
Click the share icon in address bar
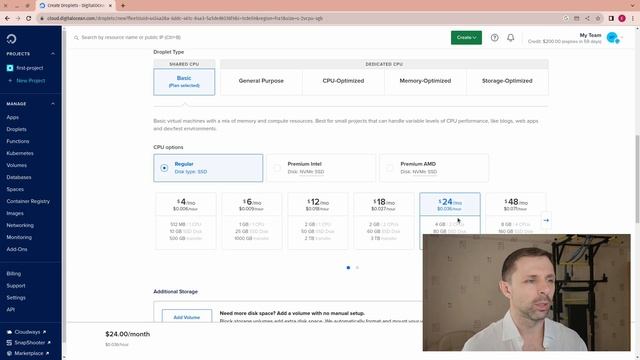tap(587, 18)
